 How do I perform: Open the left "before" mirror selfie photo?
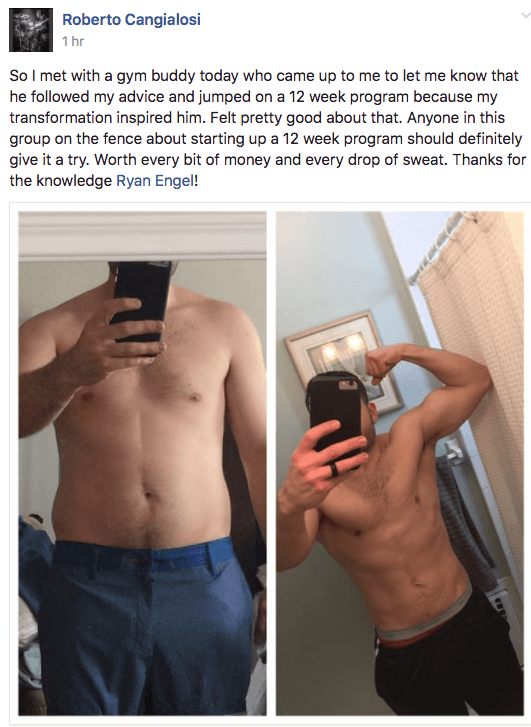142,464
